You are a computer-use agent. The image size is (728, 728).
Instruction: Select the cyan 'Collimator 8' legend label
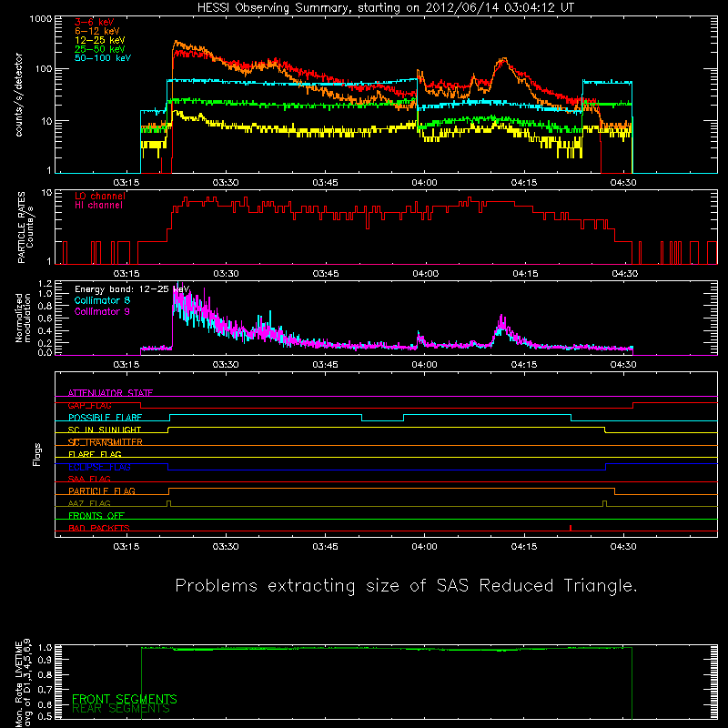point(102,300)
